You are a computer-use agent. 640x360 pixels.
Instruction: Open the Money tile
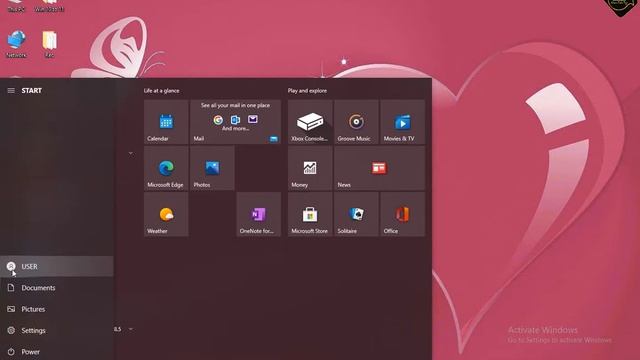pyautogui.click(x=310, y=168)
